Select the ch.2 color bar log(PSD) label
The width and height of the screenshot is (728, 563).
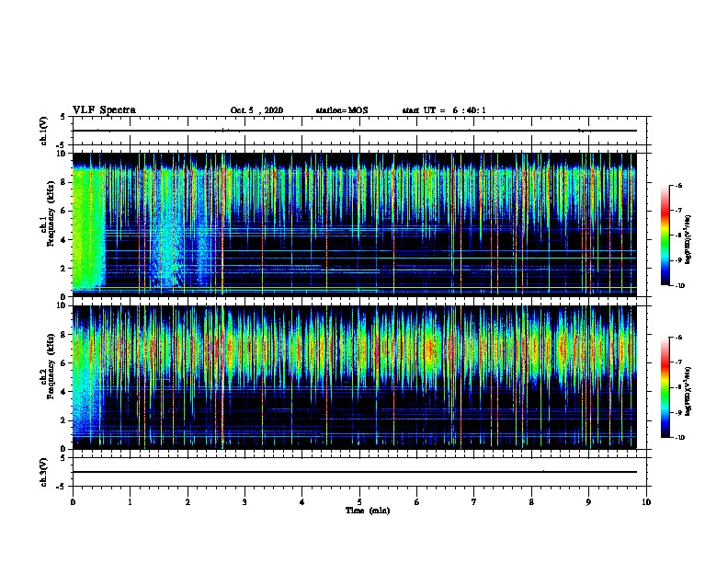[688, 391]
